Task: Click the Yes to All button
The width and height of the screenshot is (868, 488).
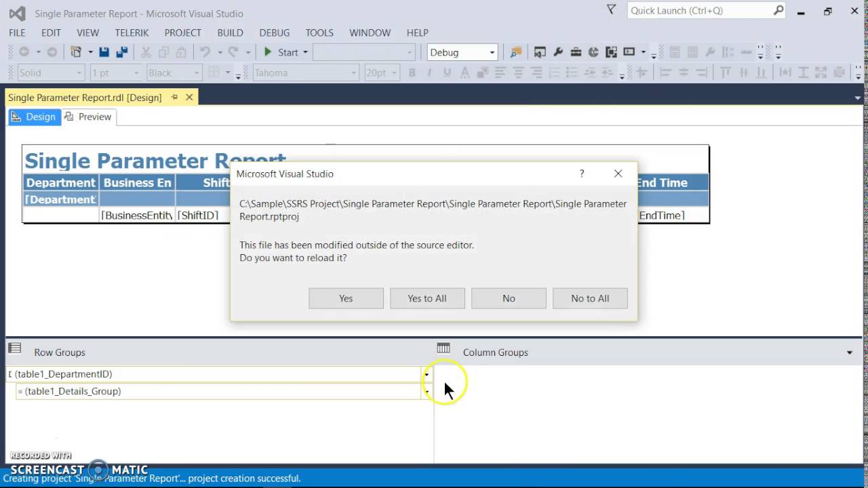Action: pyautogui.click(x=427, y=298)
